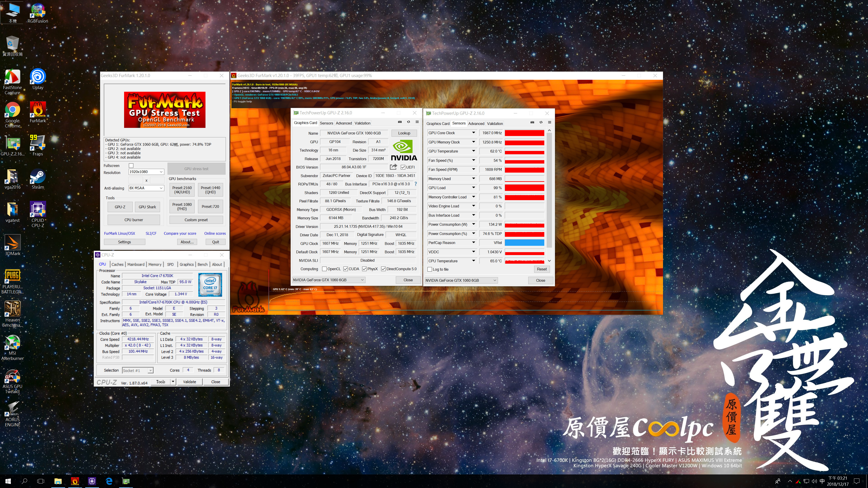
Task: Open Windows Start menu
Action: coord(8,481)
